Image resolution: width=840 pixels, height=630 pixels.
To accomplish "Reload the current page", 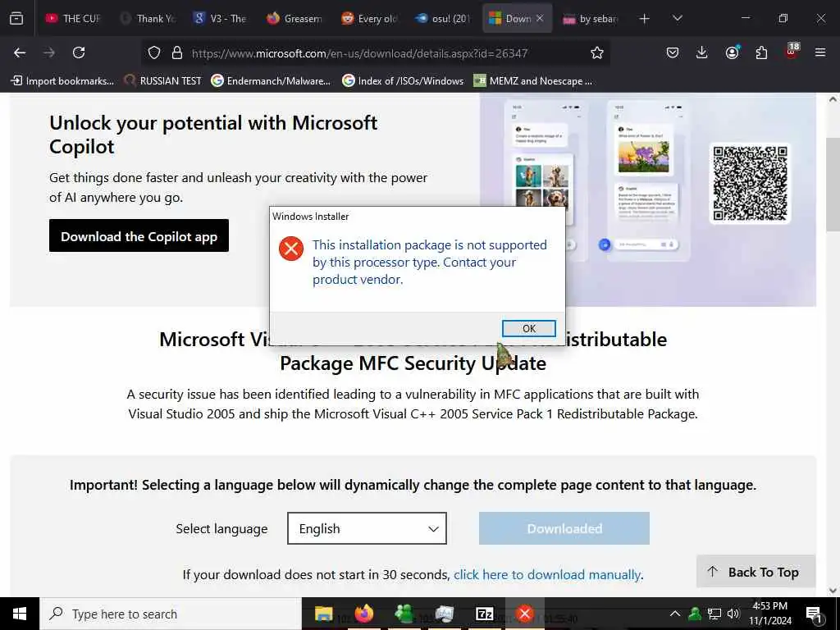I will point(79,52).
